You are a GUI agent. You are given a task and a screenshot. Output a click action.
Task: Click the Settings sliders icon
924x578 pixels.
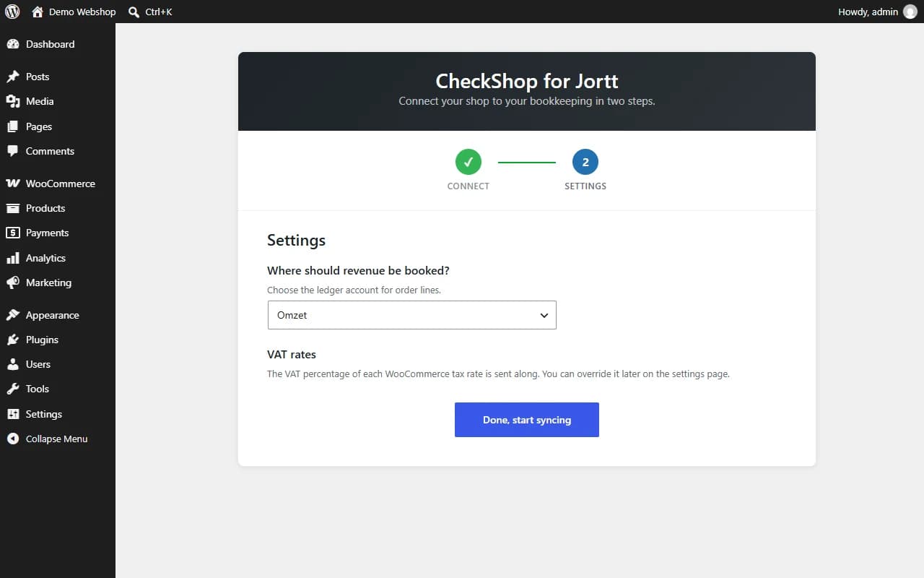[13, 414]
